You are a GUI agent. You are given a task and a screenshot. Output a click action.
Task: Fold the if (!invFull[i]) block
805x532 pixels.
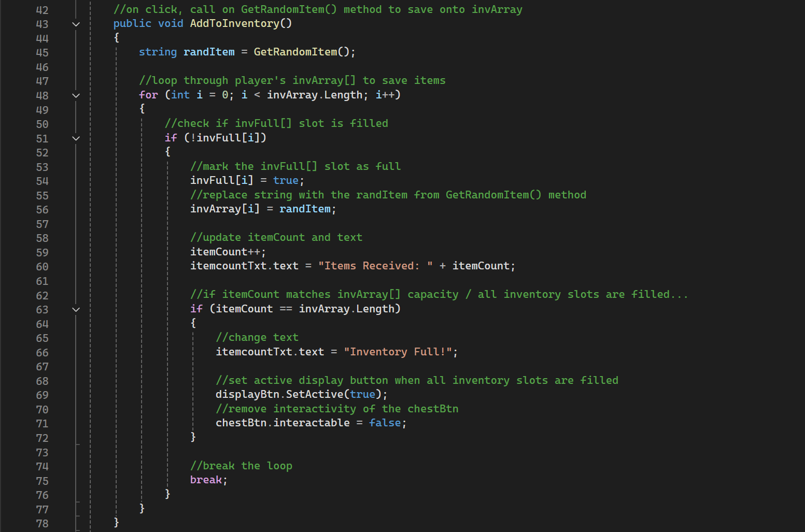pyautogui.click(x=76, y=138)
